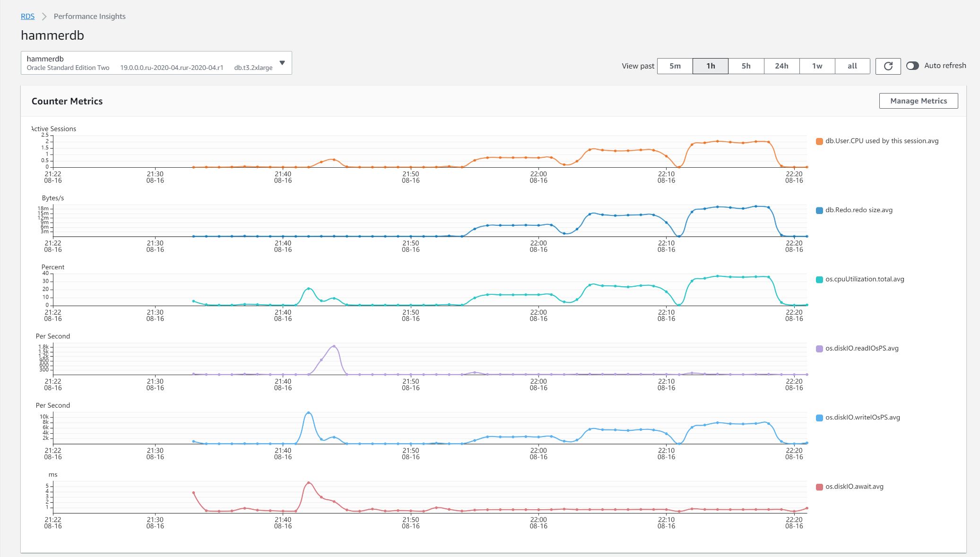Switch to the 1h time range

click(710, 66)
